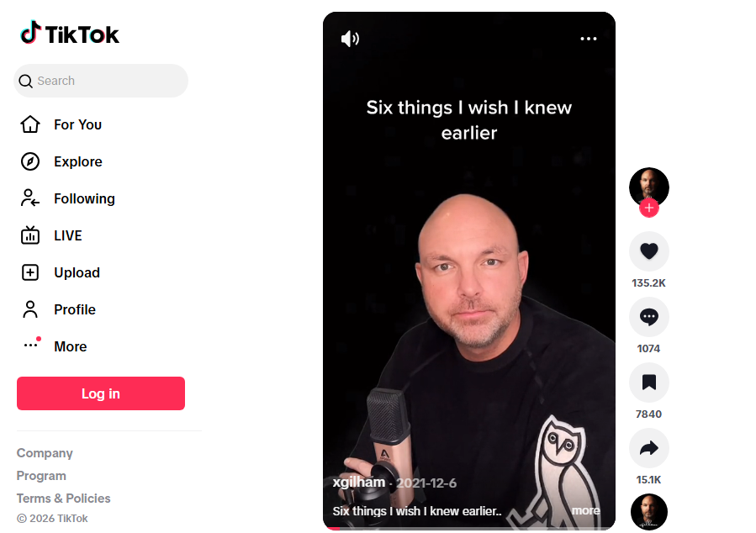Open comments via the speech bubble icon

click(x=649, y=317)
